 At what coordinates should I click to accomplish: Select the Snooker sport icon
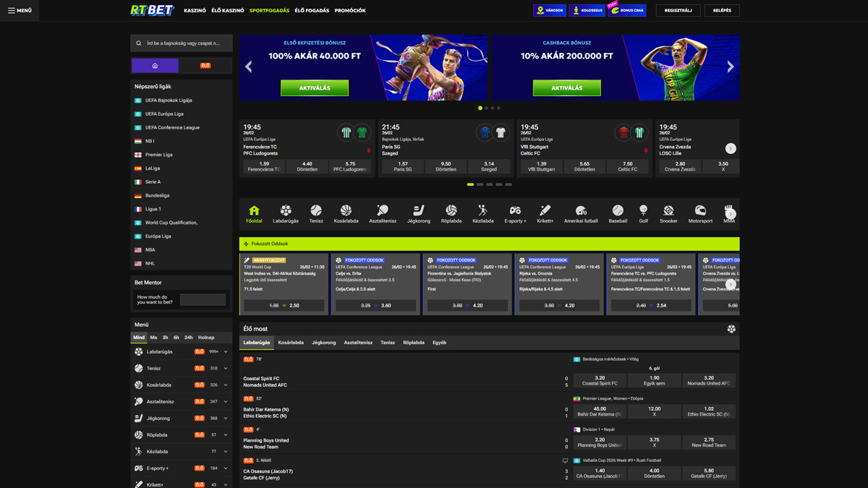click(x=668, y=214)
